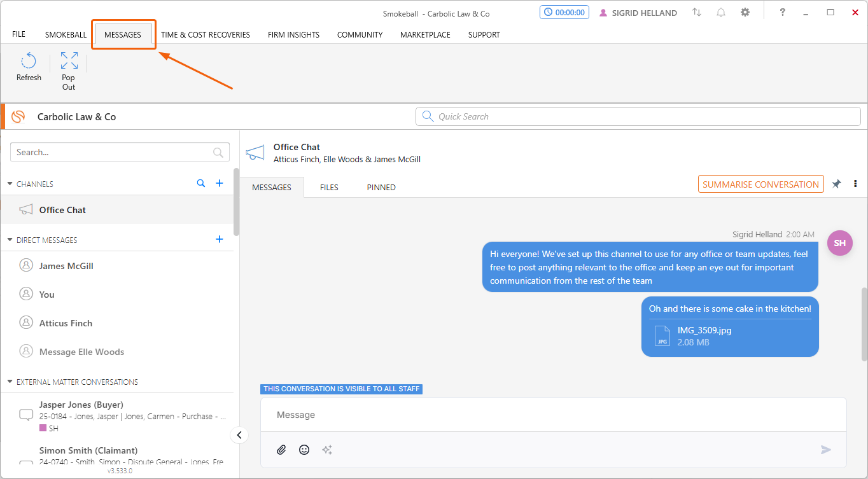Switch to conversation PINNED tab
Screen dimensions: 868x479
tap(381, 187)
